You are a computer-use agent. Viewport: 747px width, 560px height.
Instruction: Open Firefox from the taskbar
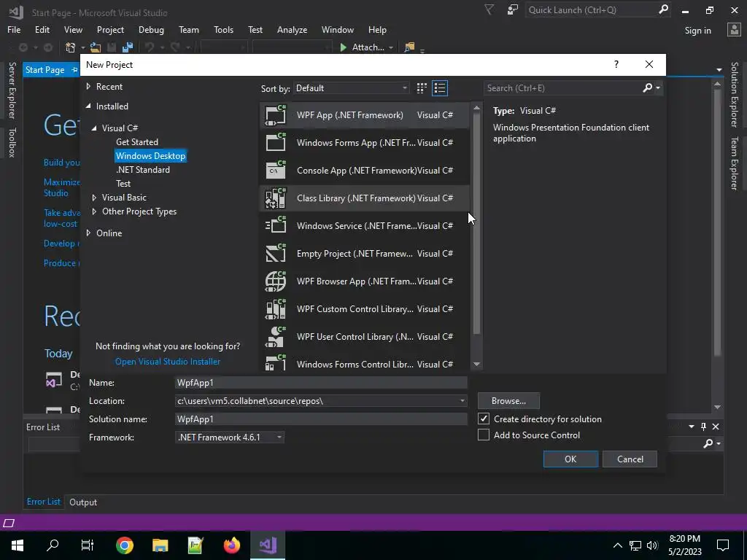point(232,545)
